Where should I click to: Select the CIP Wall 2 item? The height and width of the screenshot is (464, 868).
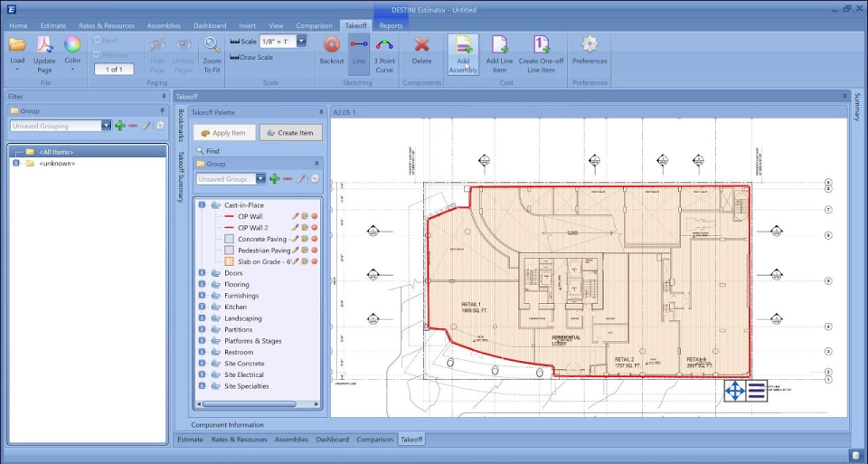252,228
